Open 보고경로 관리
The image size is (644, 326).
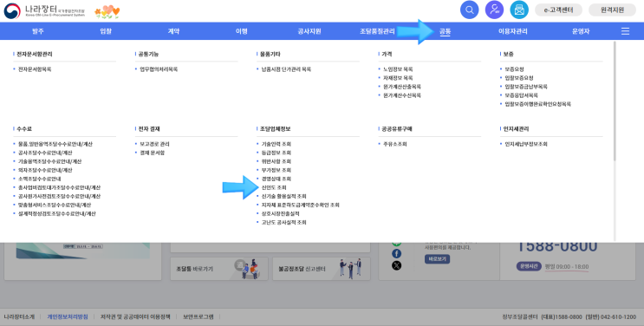pyautogui.click(x=154, y=144)
